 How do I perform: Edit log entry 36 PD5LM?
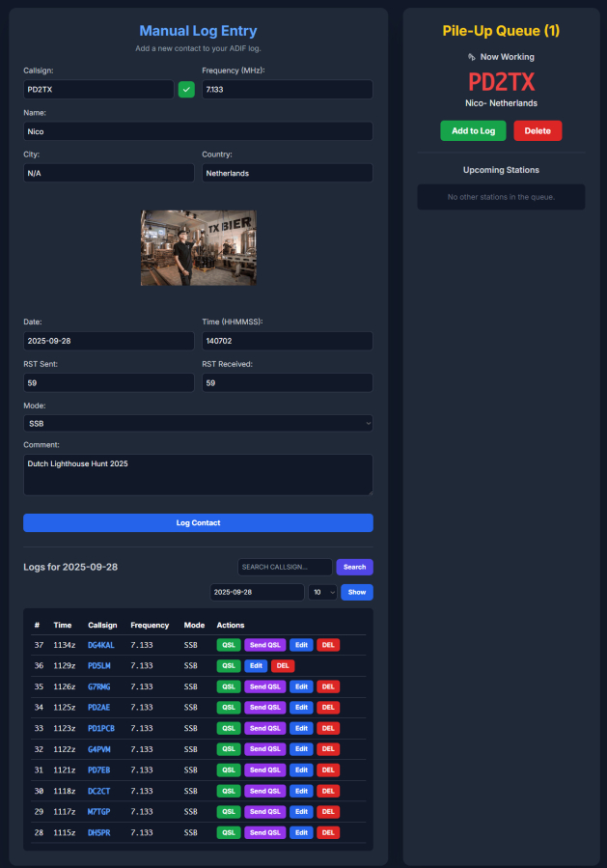[x=256, y=665]
